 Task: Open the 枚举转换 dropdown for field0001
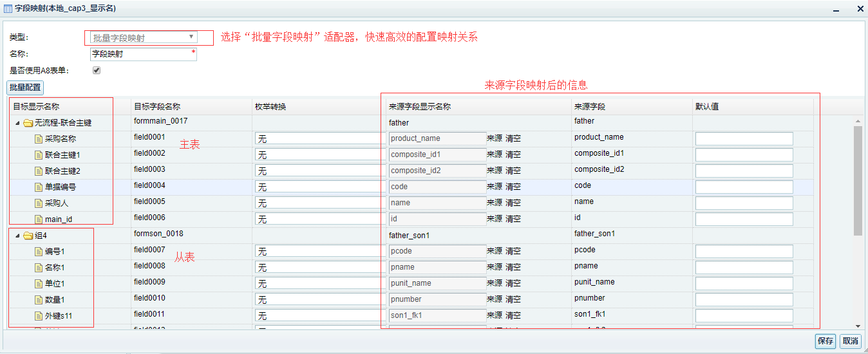pyautogui.click(x=320, y=138)
